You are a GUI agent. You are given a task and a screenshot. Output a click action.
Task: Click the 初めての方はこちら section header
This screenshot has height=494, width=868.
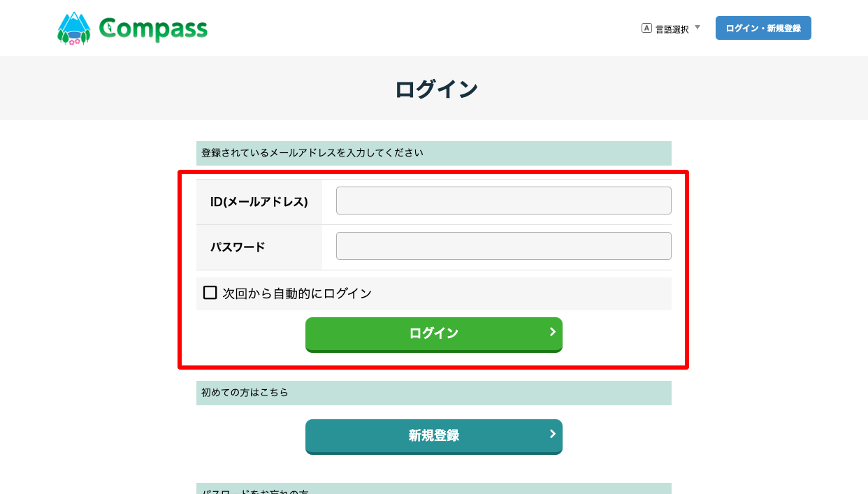[x=434, y=393]
